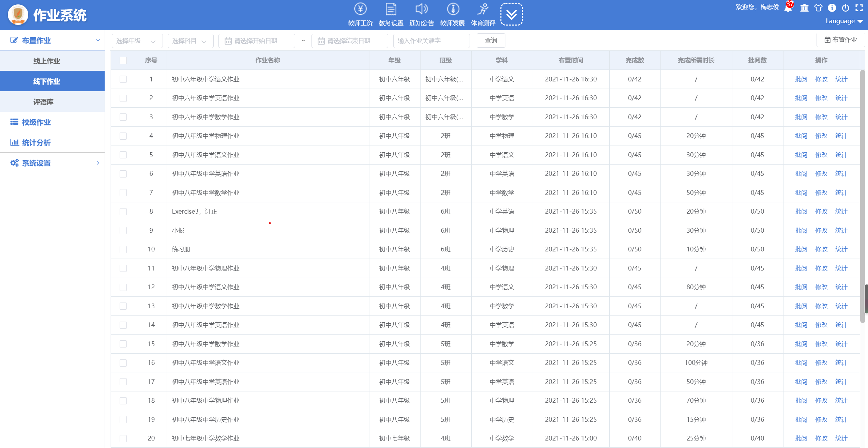This screenshot has height=448, width=868.
Task: Select checkbox for row 8 Exercise3
Action: click(123, 212)
